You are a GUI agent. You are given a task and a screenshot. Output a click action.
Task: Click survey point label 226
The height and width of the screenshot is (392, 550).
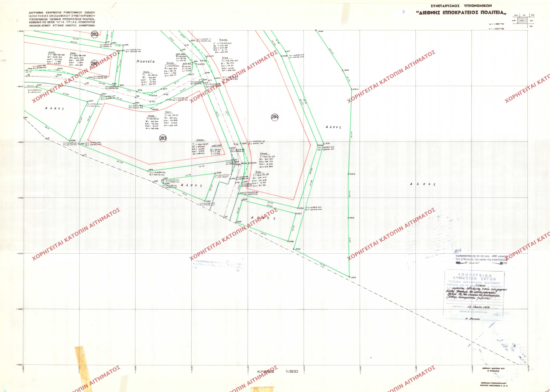pos(39,85)
